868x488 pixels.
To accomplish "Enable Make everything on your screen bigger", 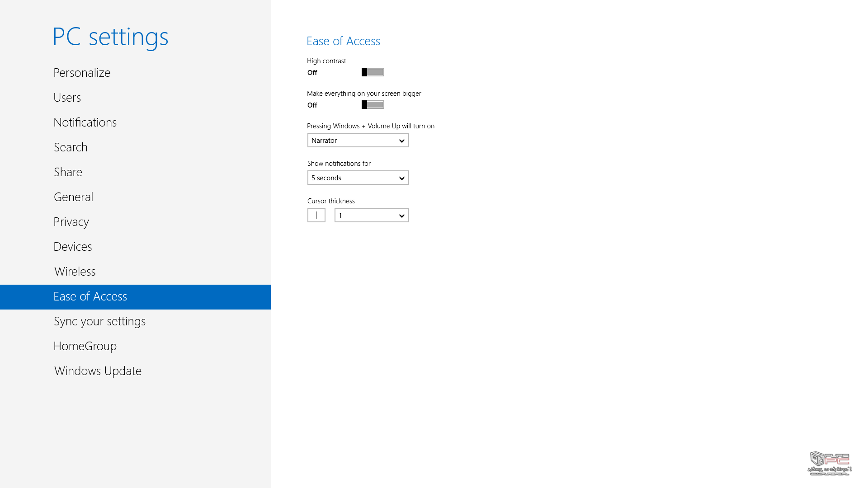I will coord(373,105).
